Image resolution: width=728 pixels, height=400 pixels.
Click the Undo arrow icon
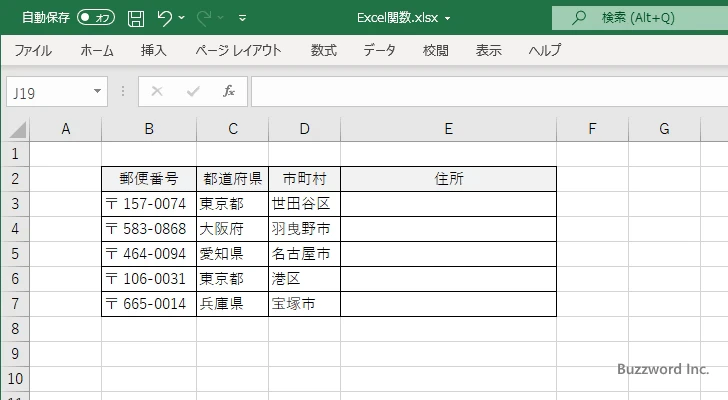point(164,18)
